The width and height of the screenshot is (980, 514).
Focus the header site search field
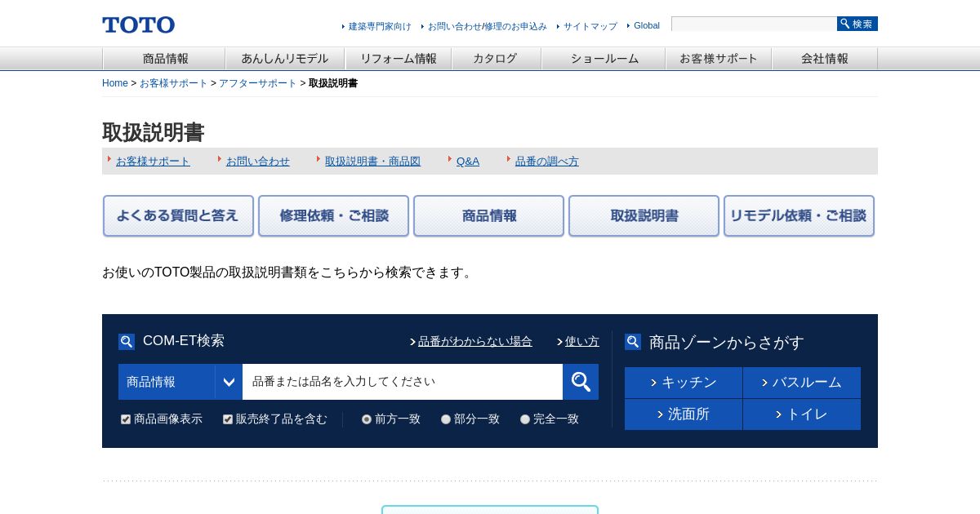[754, 24]
